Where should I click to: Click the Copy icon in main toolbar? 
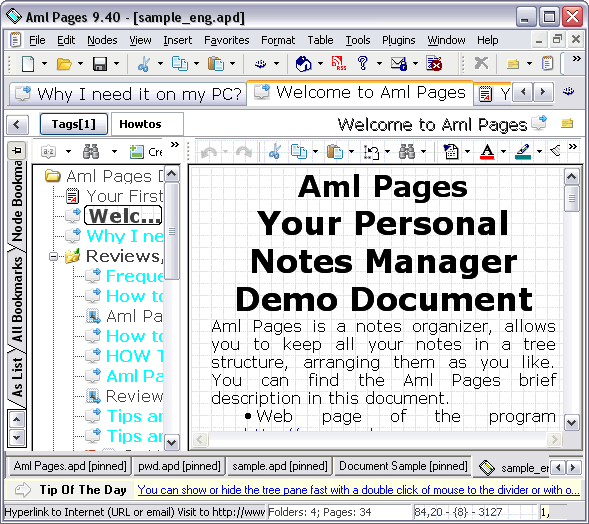[180, 63]
